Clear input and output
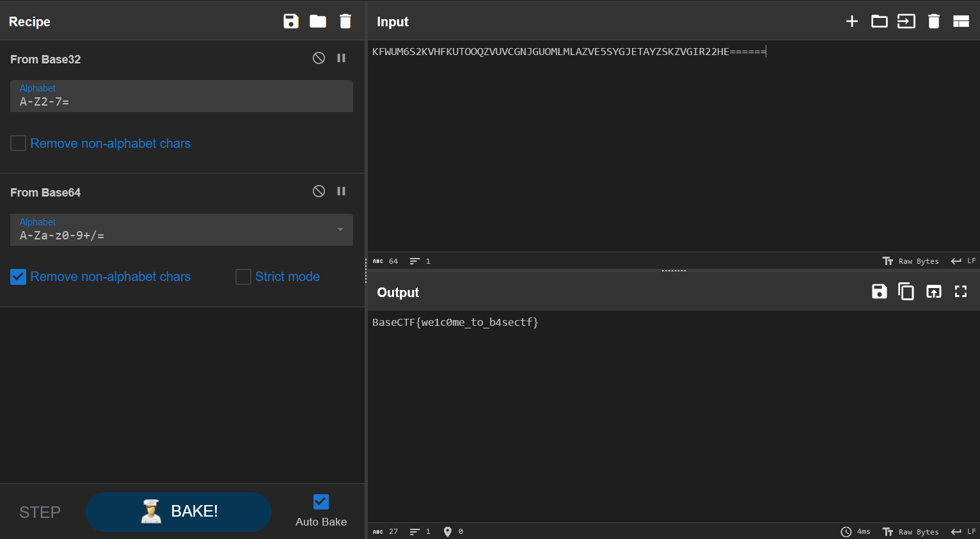Viewport: 980px width, 539px height. click(x=934, y=21)
